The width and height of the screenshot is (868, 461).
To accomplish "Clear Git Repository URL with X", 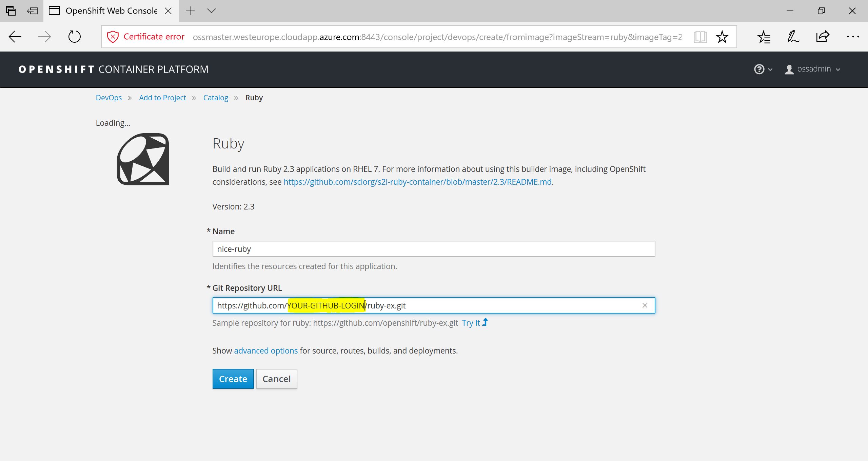I will tap(645, 305).
